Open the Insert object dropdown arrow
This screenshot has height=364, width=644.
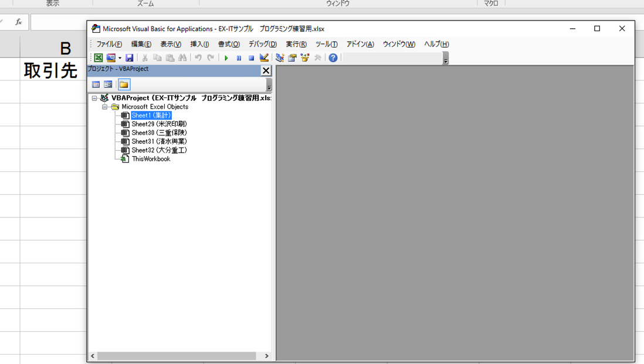[x=120, y=58]
